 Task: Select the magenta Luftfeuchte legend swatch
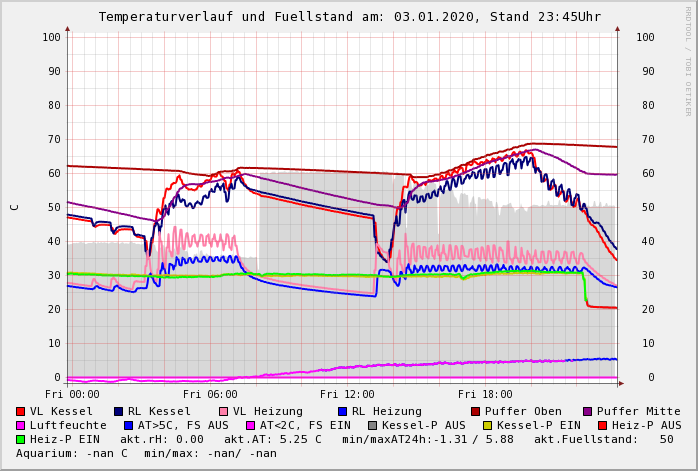pos(20,426)
